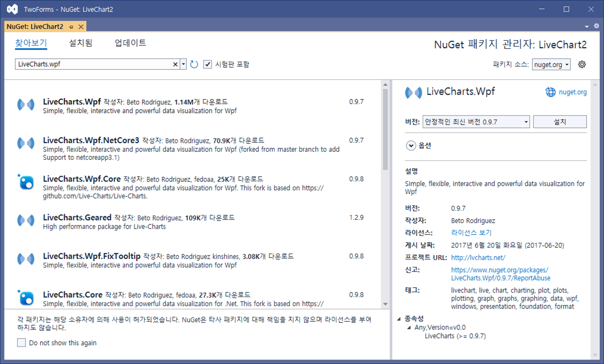Switch to the 찾아보기 browse tab
Screen dimensions: 604x364
point(31,43)
